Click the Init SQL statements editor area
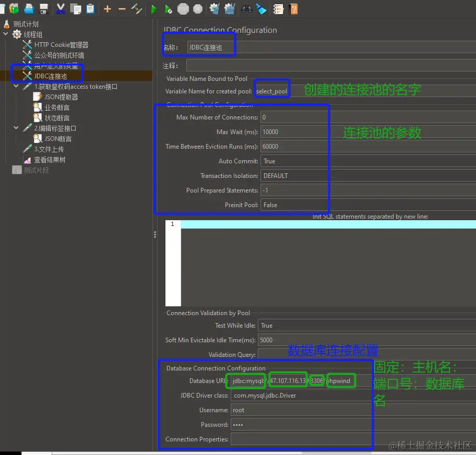This screenshot has width=476, height=455. pos(328,264)
